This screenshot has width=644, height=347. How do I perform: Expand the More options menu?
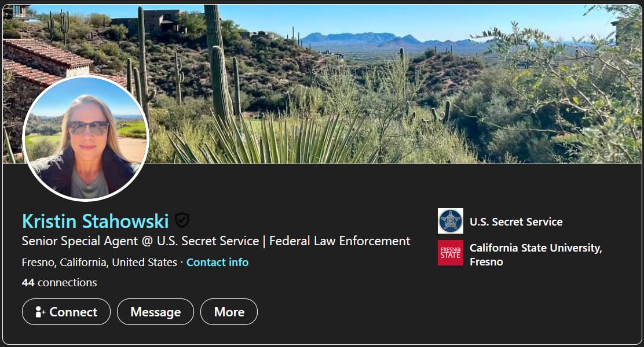click(229, 312)
